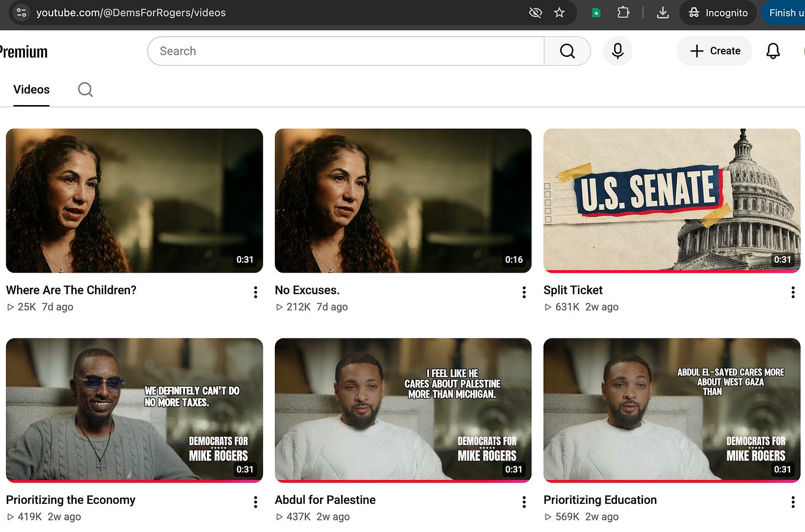
Task: Select the Videos tab
Action: point(32,90)
